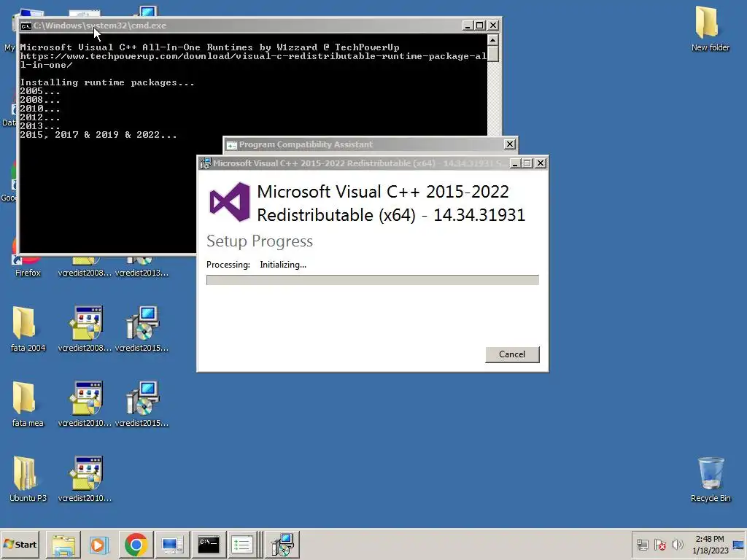Click 'Microsoft Visual C++ All-In-One Runtimes' header line
The width and height of the screenshot is (747, 560).
click(x=209, y=47)
